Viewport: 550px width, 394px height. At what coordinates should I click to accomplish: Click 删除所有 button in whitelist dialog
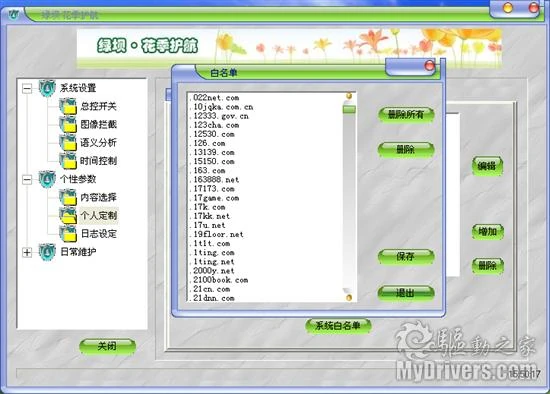(406, 114)
